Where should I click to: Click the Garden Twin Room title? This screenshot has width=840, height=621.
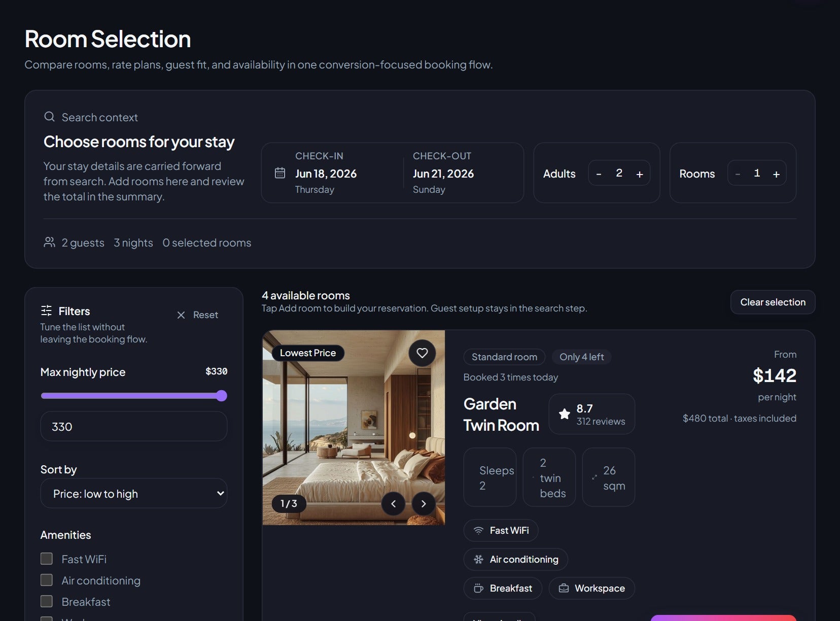[x=501, y=415]
